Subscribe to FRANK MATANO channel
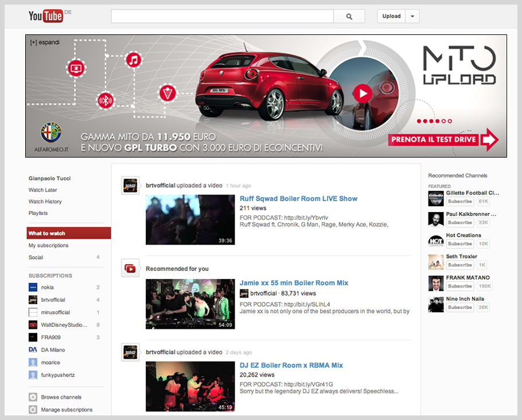Screen dimensions: 522x420 (459, 286)
